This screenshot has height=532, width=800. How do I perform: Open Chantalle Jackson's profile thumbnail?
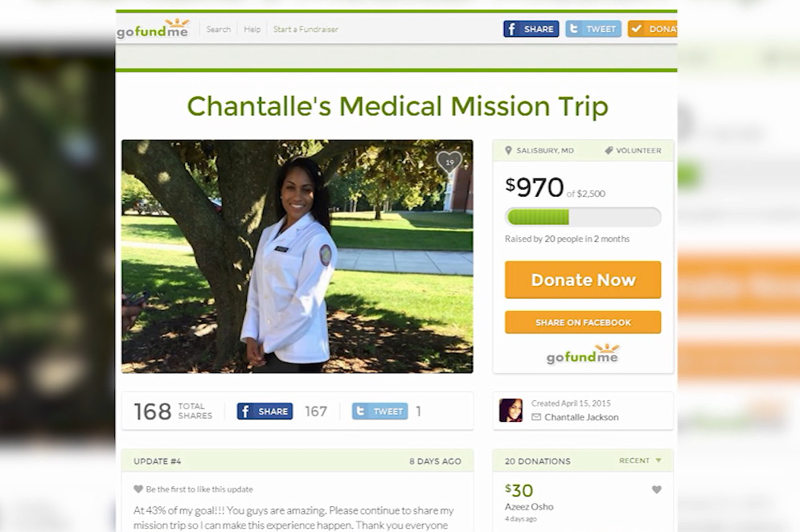511,410
